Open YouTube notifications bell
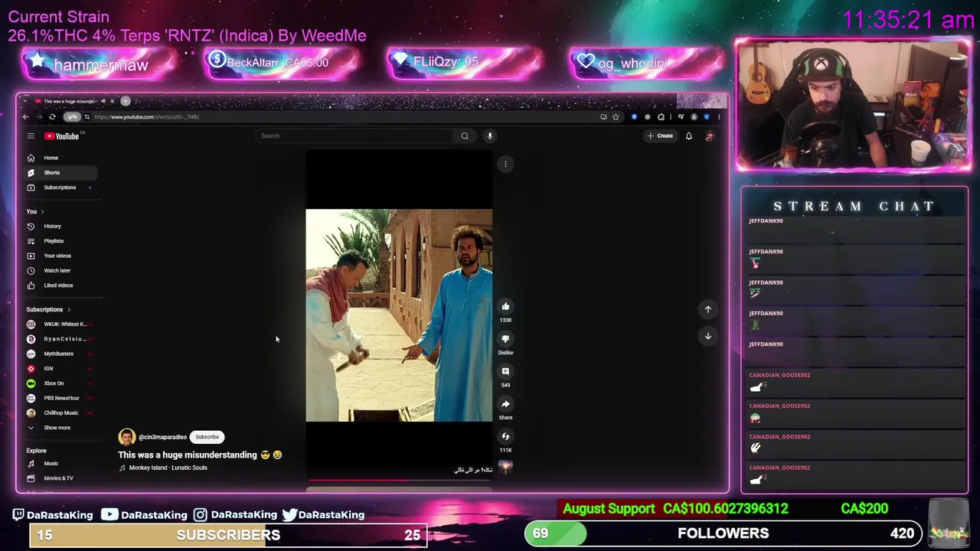The image size is (980, 551). click(x=688, y=136)
